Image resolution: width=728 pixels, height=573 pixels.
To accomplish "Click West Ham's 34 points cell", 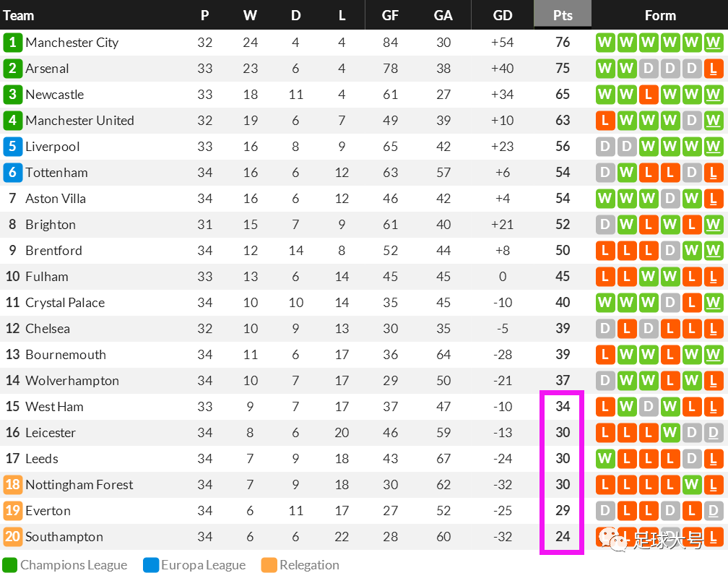I will [563, 406].
